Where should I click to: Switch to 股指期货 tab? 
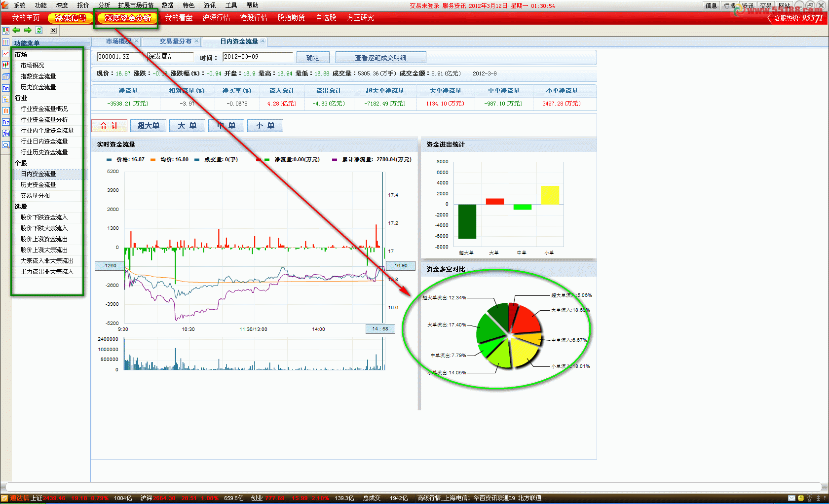291,18
